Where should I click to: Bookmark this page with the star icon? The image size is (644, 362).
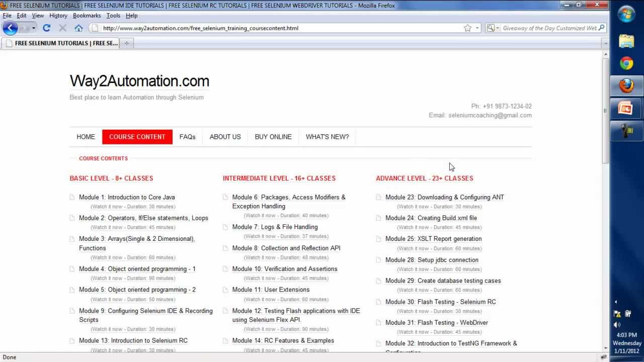pos(467,28)
